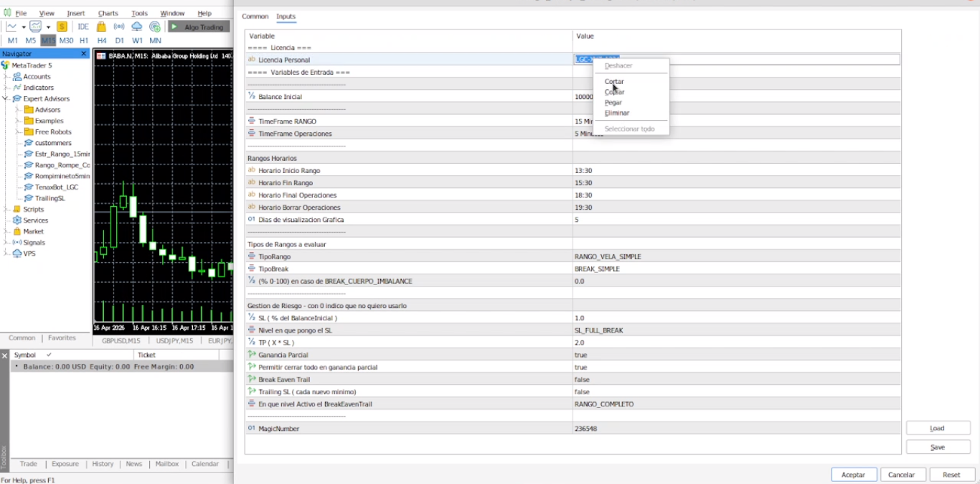Toggle Trailing SL false value
980x484 pixels.
tap(582, 391)
